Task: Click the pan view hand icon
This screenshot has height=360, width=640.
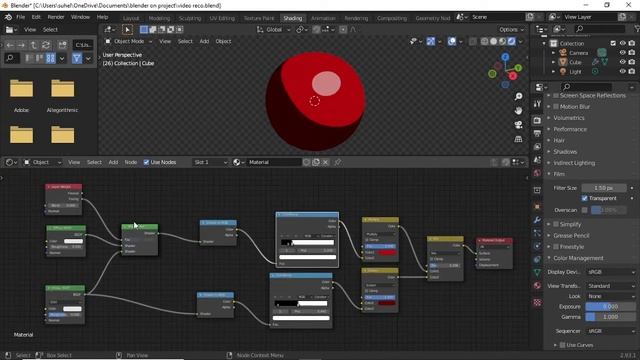Action: click(x=518, y=111)
